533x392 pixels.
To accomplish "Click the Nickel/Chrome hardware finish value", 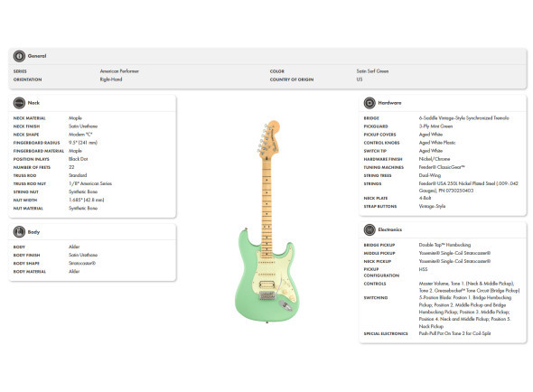I will [435, 159].
